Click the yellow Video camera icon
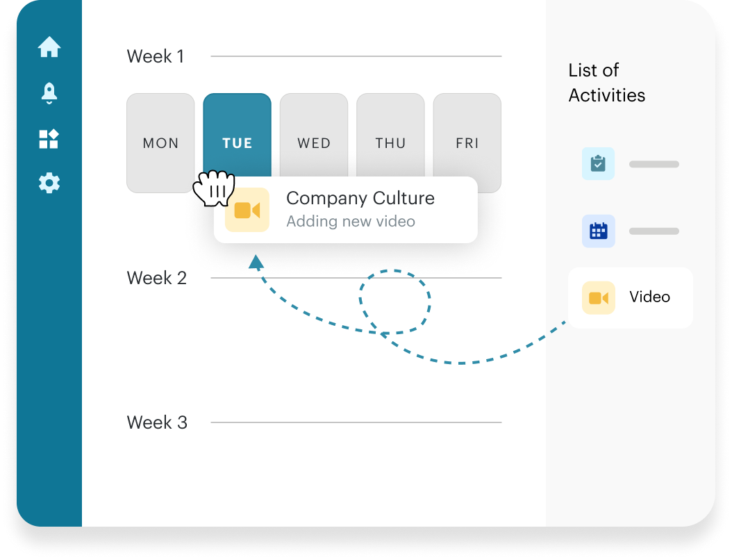The height and width of the screenshot is (560, 732). click(598, 297)
